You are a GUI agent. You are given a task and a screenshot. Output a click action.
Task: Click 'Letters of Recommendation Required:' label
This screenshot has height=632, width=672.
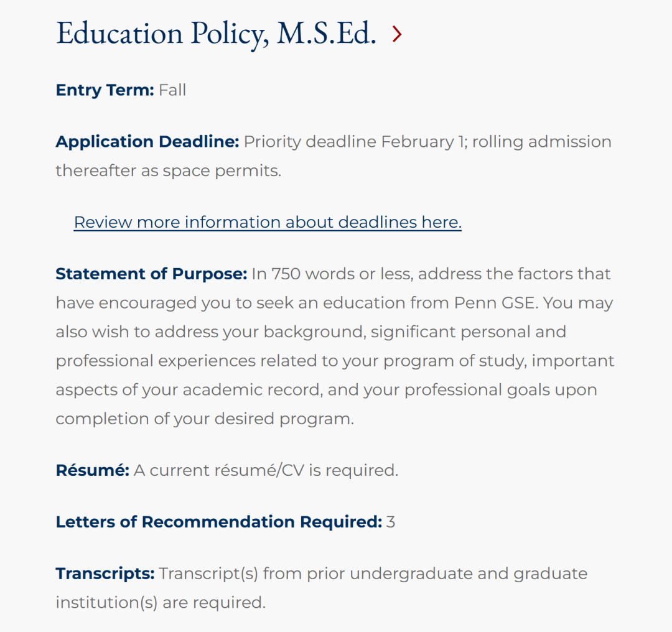(x=218, y=522)
